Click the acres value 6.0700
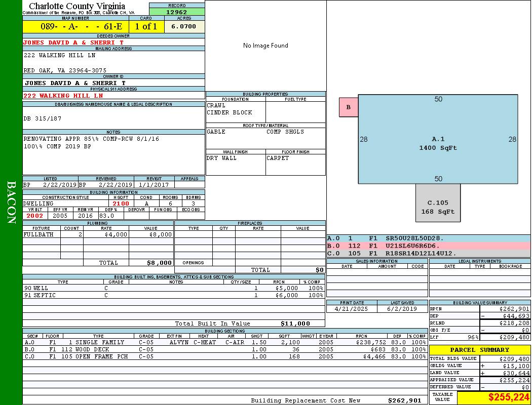The height and width of the screenshot is (405, 532). coord(183,27)
